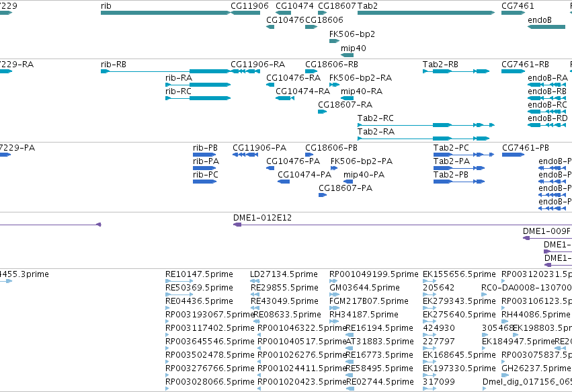Image resolution: width=572 pixels, height=392 pixels.
Task: Select the CG7461-PB protein label
Action: (526, 148)
